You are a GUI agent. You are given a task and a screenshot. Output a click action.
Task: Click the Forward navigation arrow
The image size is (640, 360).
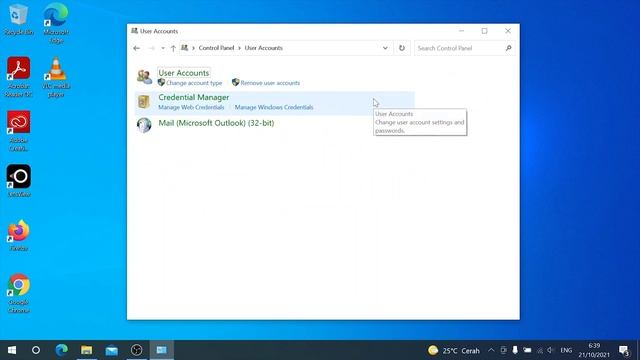[x=151, y=48]
